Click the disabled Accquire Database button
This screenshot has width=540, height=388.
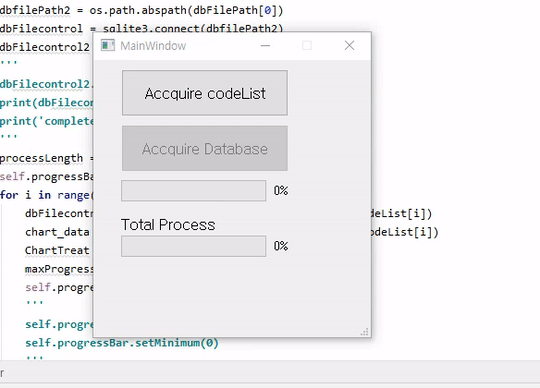[205, 148]
